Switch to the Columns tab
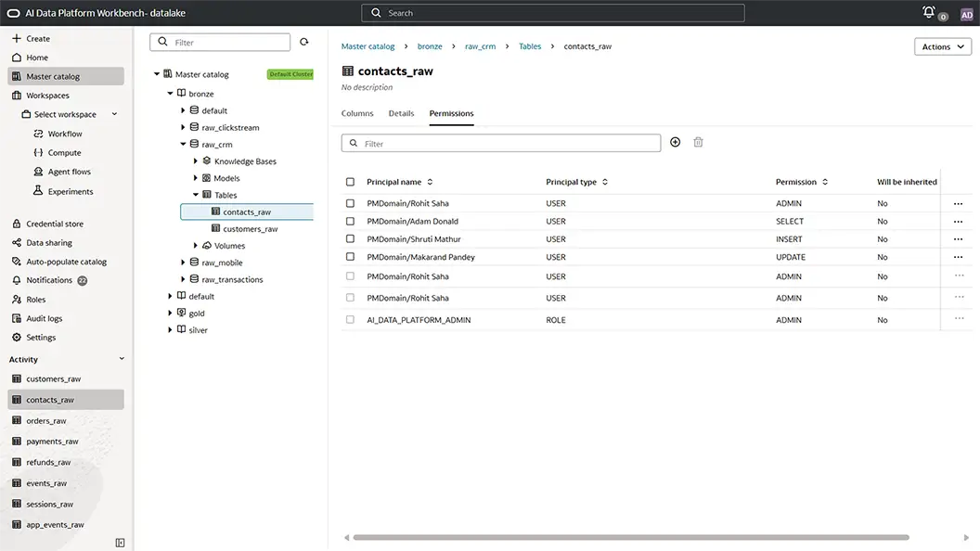980x551 pixels. click(x=357, y=113)
